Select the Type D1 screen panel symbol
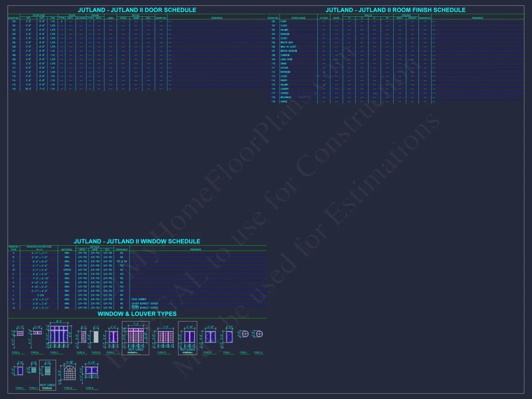Image resolution: width=532 pixels, height=399 pixels. 96,337
